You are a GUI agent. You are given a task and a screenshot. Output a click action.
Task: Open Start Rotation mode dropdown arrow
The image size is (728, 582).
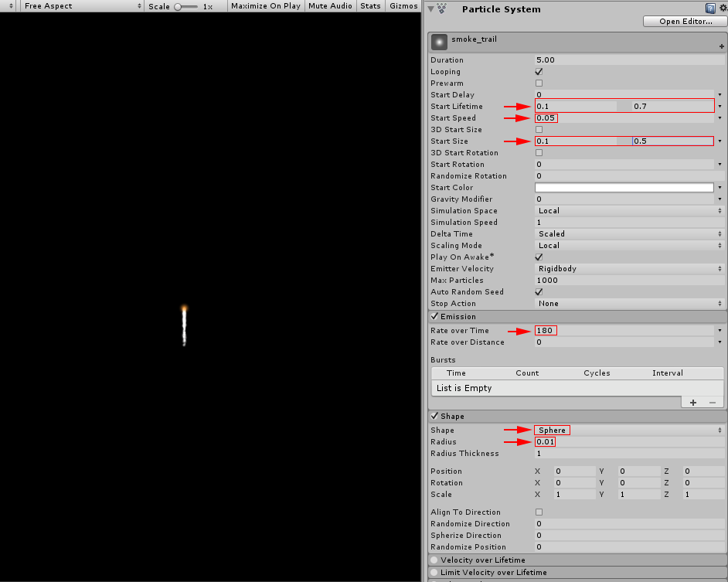click(720, 165)
